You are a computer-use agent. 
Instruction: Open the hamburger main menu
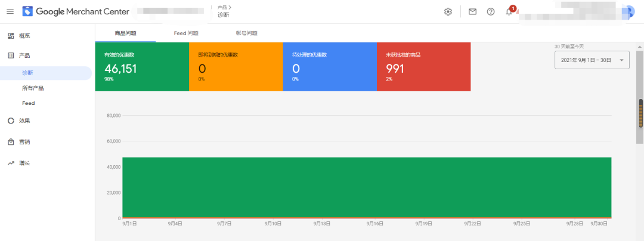(10, 12)
